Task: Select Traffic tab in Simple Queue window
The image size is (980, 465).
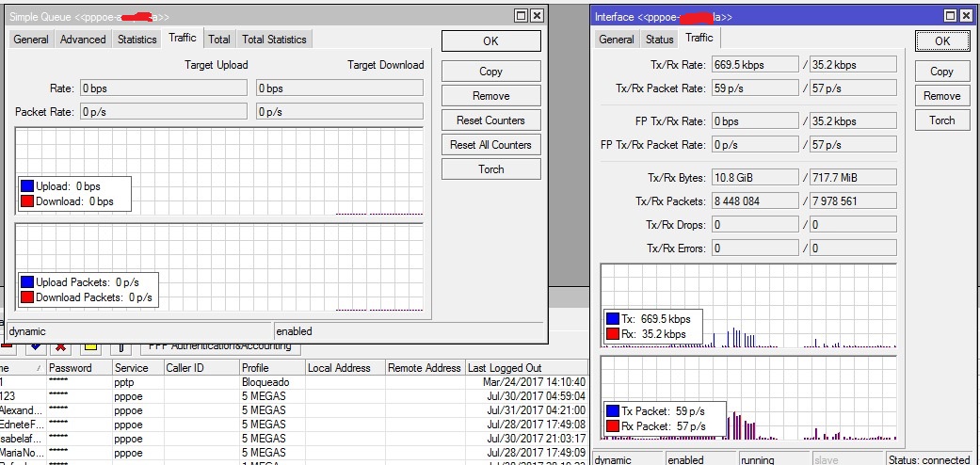Action: click(x=183, y=39)
